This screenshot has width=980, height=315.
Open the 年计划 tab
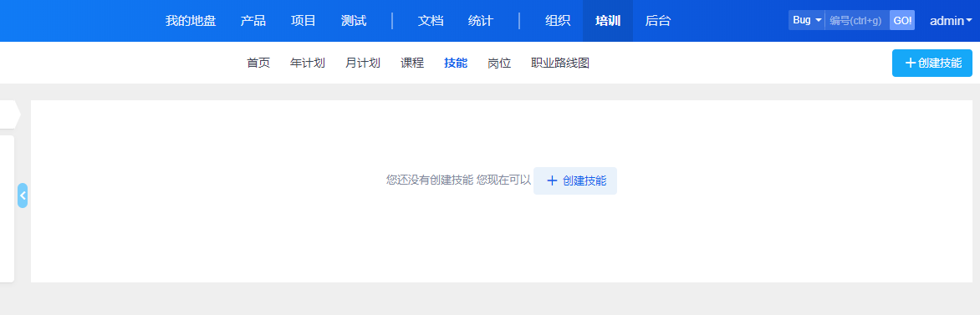308,64
